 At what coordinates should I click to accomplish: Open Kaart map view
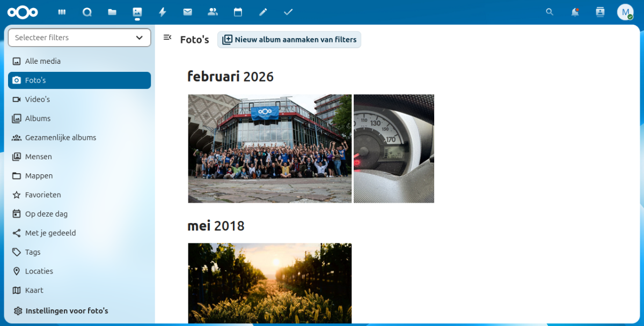click(34, 290)
